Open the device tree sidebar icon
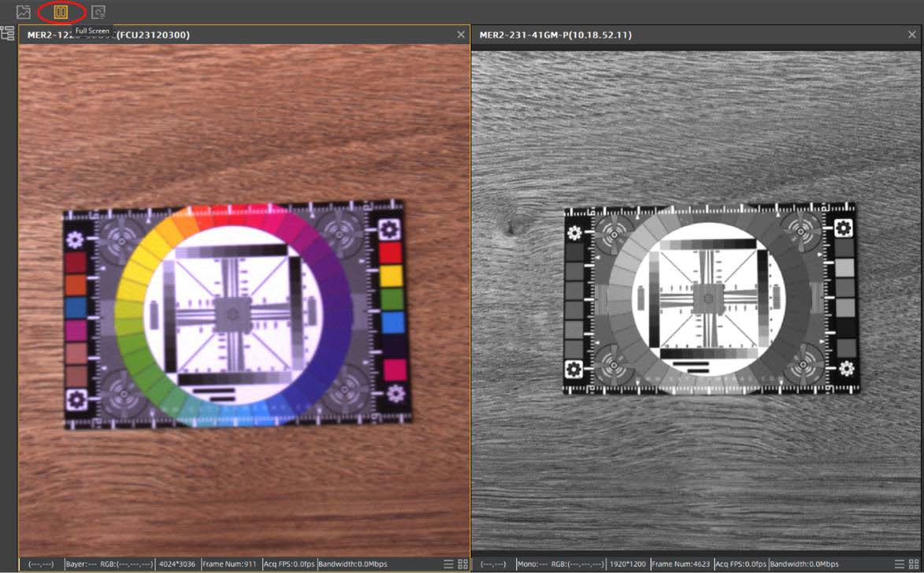This screenshot has width=924, height=573. (x=8, y=33)
